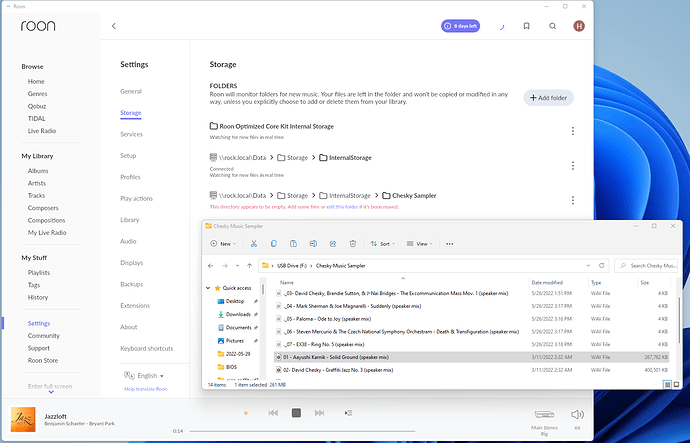This screenshot has width=690, height=443.
Task: Open options for Roon Optimized Core Kit storage
Action: coord(572,131)
